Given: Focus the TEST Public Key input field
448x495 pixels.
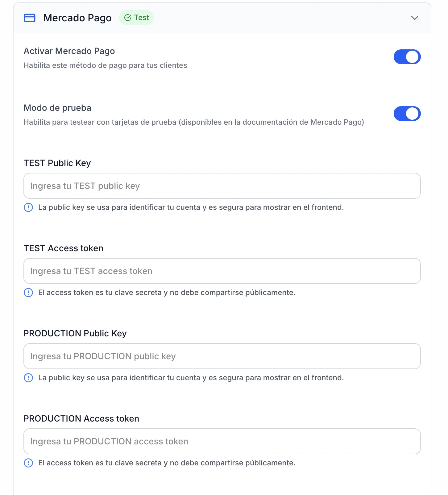Looking at the screenshot, I should [x=222, y=186].
